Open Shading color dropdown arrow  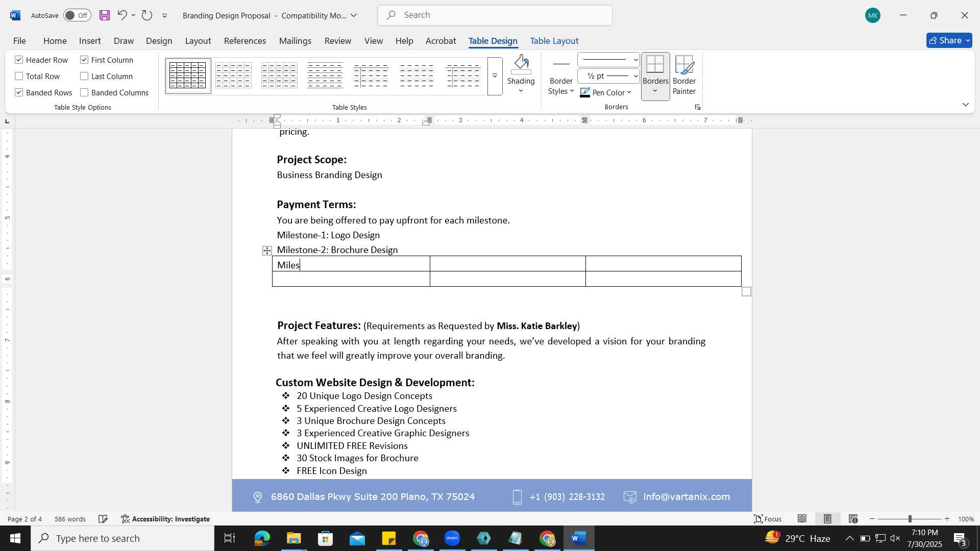[x=521, y=91]
